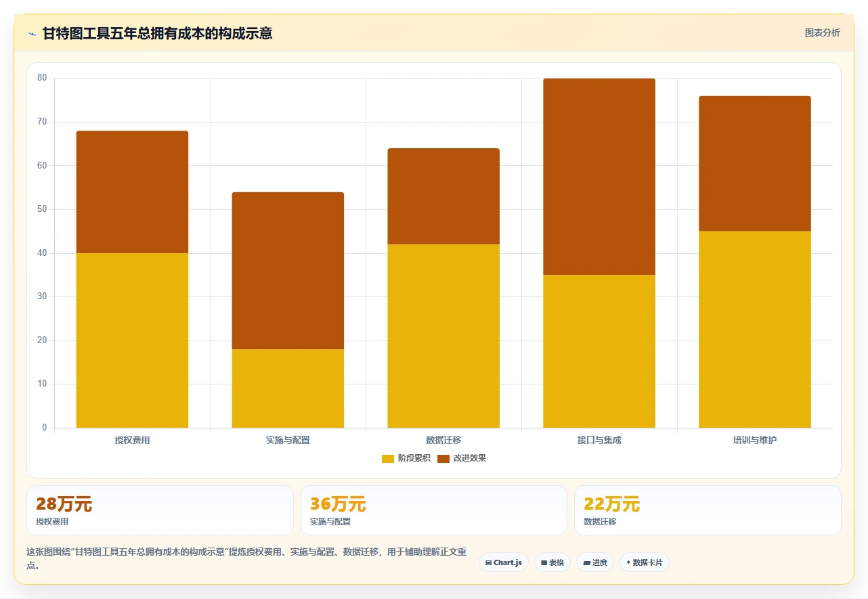This screenshot has width=868, height=599.
Task: Click the 进度 tag chip
Action: click(595, 562)
